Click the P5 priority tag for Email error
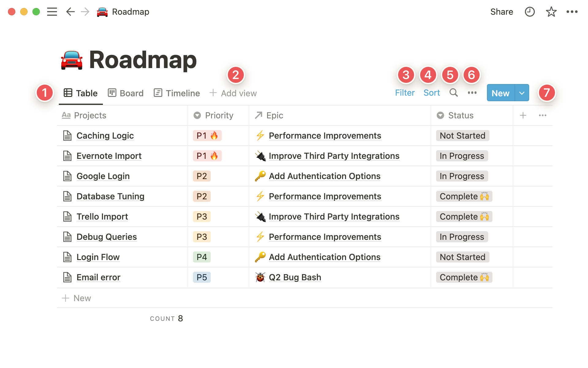Viewport: 588px width, 368px height. click(202, 277)
